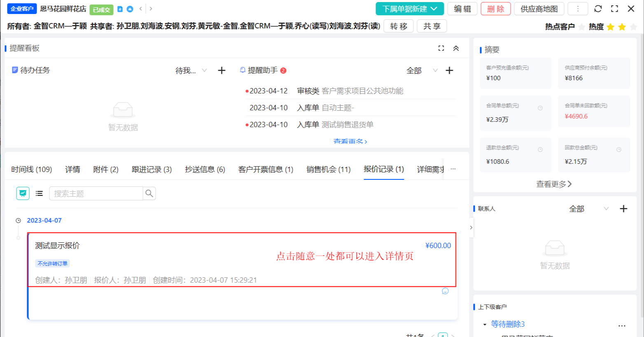This screenshot has width=644, height=337.
Task: Click the comment icon below the quote card
Action: [x=445, y=291]
